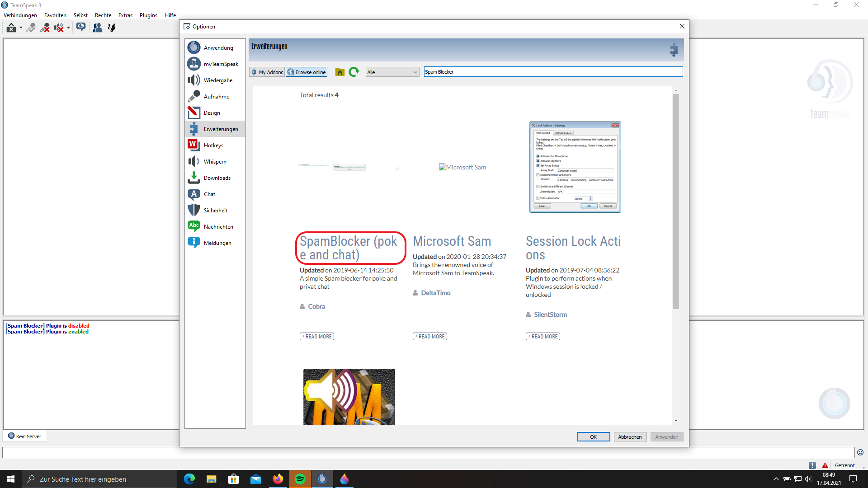The width and height of the screenshot is (868, 488).
Task: Open the Chat options category
Action: coord(215,194)
